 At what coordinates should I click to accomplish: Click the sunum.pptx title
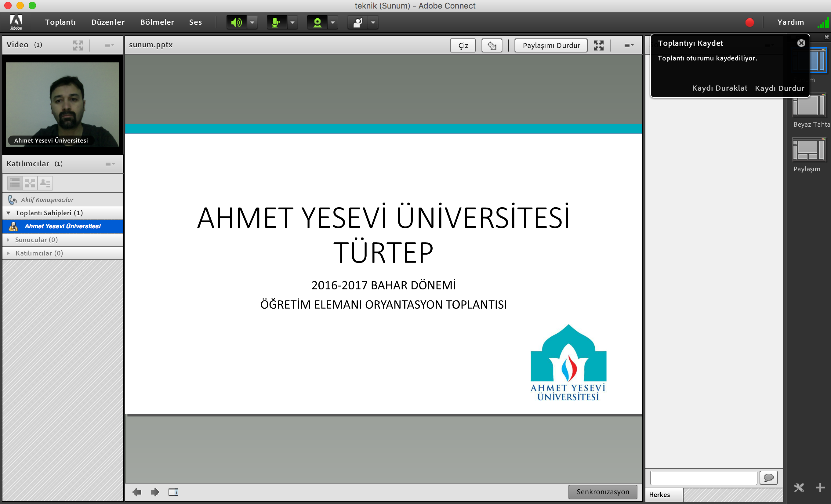[x=151, y=45]
